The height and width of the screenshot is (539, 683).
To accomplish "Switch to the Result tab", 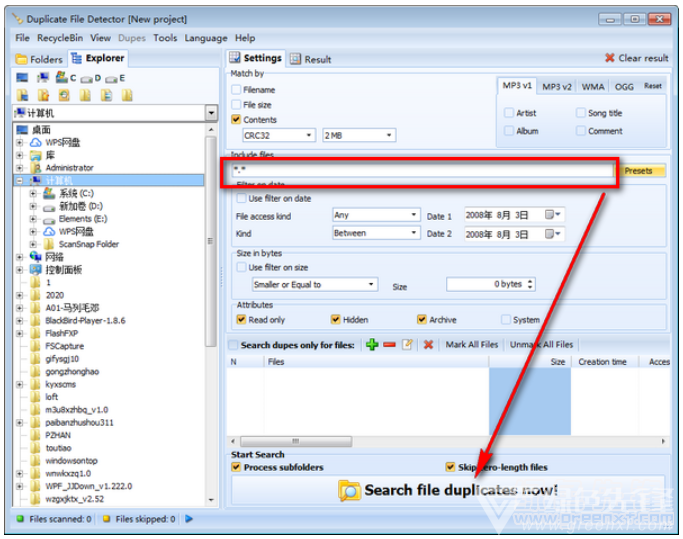I will tap(311, 59).
